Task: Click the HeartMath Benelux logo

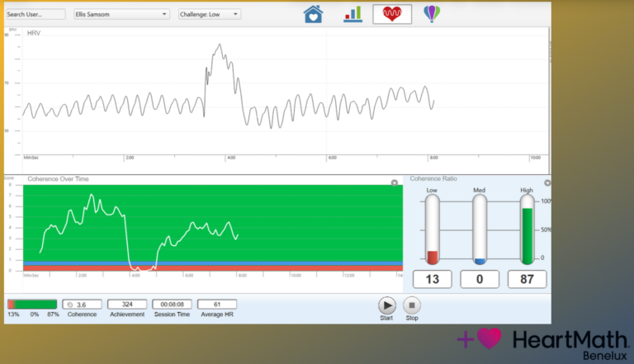Action: tap(543, 343)
